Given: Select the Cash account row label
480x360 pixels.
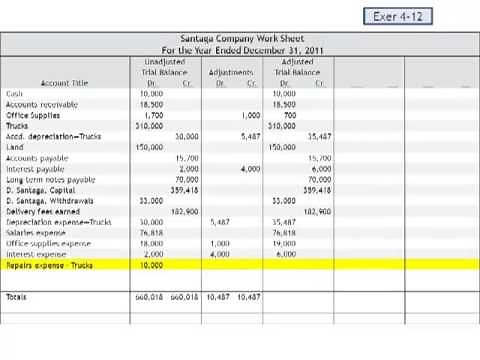Looking at the screenshot, I should point(15,94).
